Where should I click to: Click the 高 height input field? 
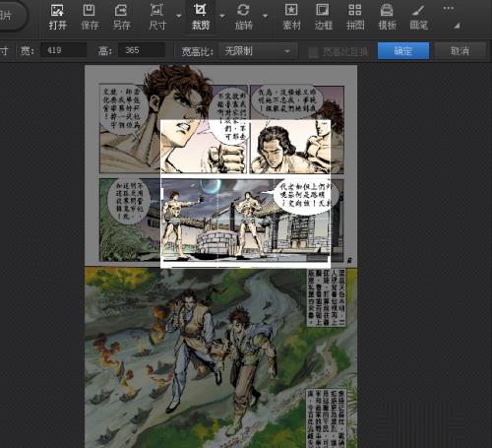pyautogui.click(x=142, y=50)
